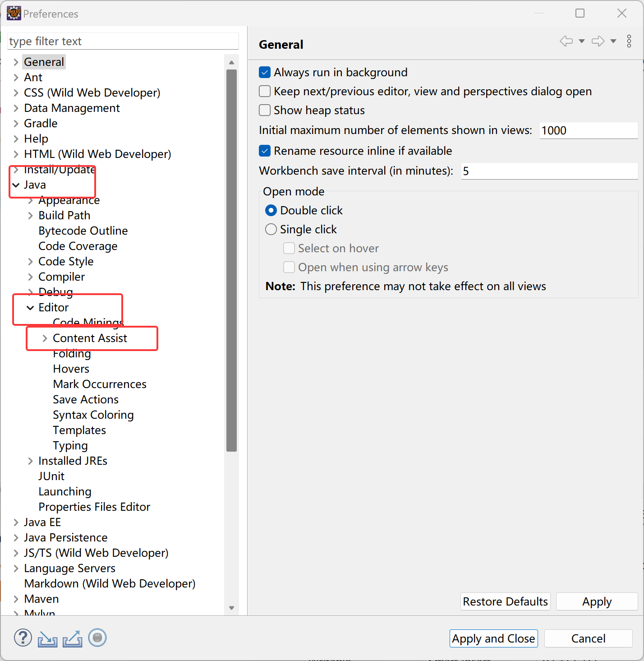This screenshot has height=661, width=644.
Task: Expand the Language Servers node
Action: pos(16,569)
